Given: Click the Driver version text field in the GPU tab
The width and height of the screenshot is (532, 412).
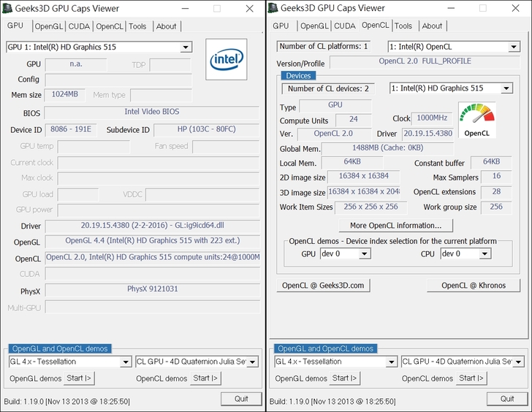Looking at the screenshot, I should [151, 226].
